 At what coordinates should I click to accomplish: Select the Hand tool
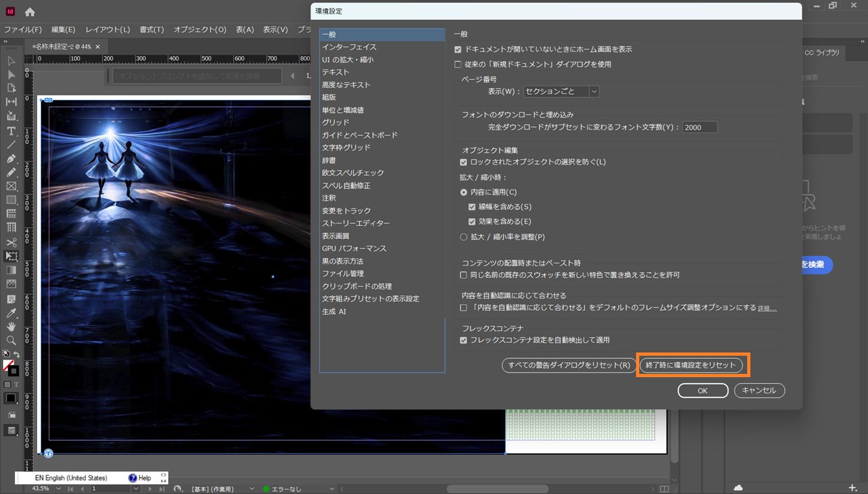pyautogui.click(x=11, y=327)
